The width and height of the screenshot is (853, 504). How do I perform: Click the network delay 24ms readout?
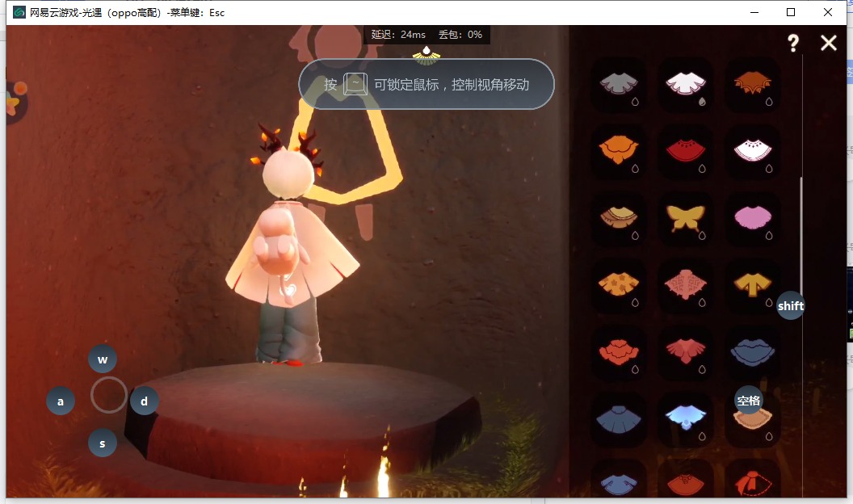[398, 34]
